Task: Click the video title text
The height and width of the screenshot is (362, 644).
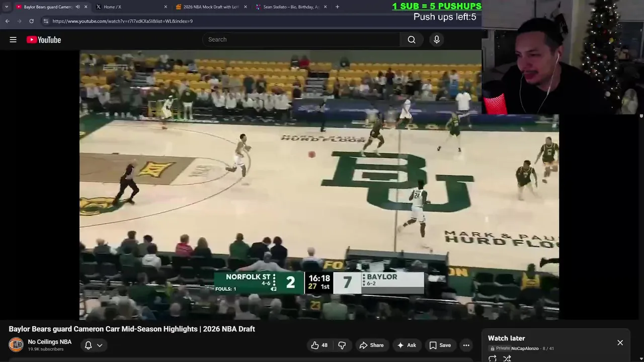Action: pyautogui.click(x=132, y=329)
